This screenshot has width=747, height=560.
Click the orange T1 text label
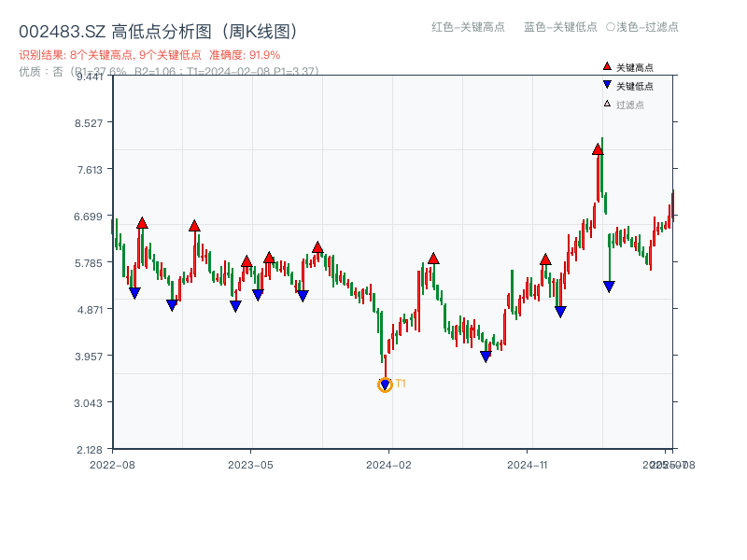pos(401,384)
